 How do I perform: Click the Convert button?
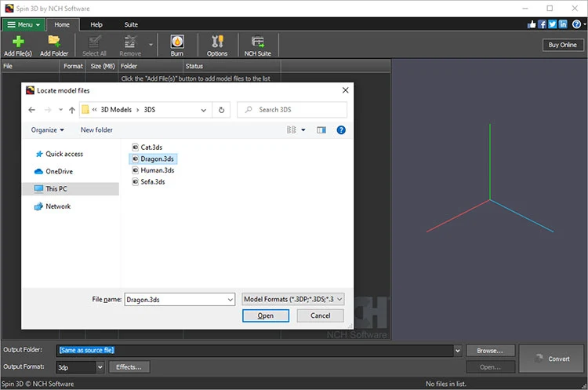point(551,359)
